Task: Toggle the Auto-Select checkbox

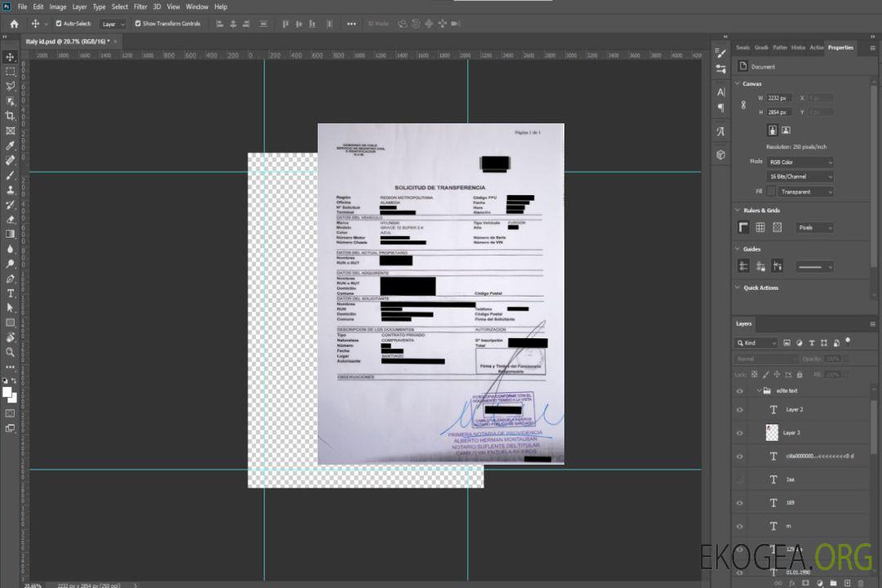Action: pyautogui.click(x=59, y=24)
